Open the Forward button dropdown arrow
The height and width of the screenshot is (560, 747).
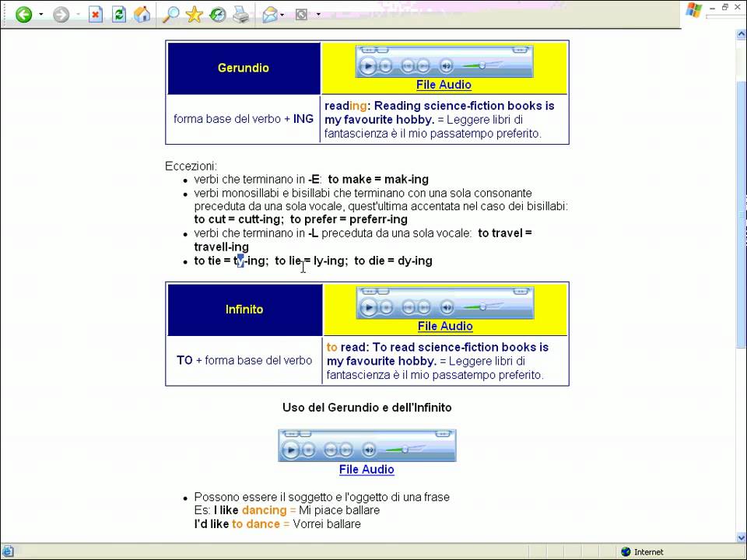tap(78, 14)
